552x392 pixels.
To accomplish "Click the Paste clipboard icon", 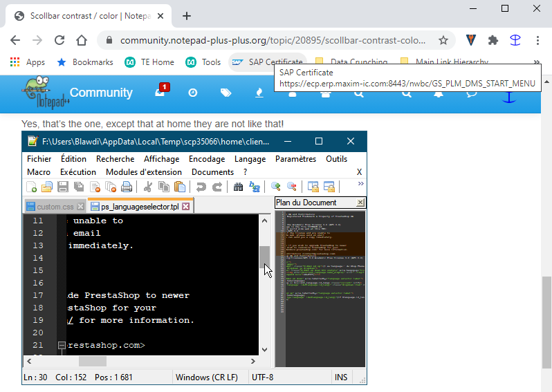I will pos(180,187).
